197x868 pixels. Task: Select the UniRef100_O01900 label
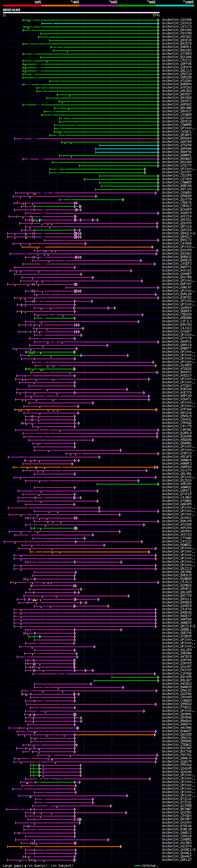(x=177, y=822)
